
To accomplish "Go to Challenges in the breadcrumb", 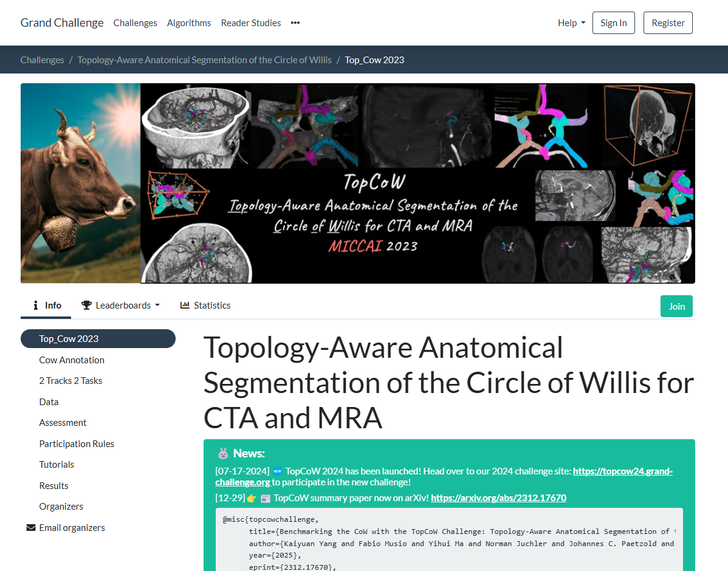I will coord(43,60).
